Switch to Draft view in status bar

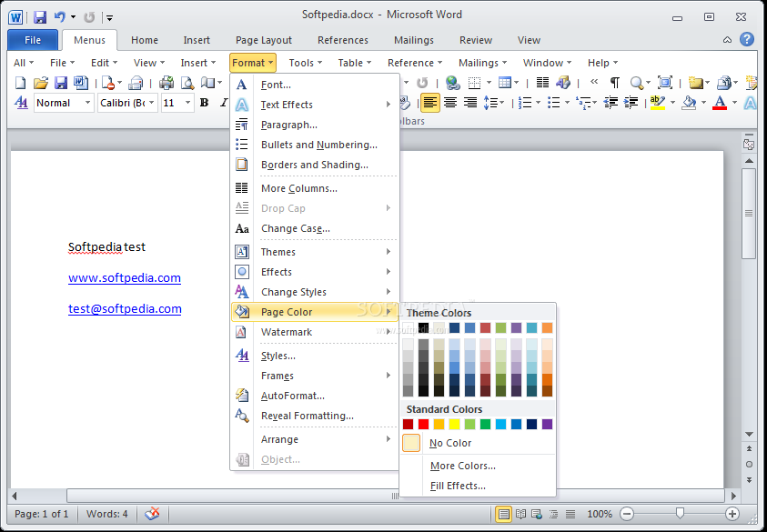(x=570, y=514)
